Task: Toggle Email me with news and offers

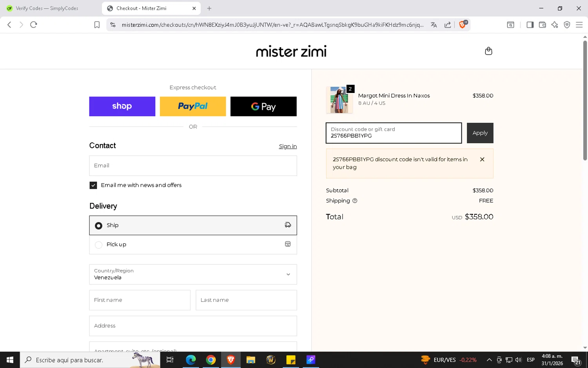Action: pos(93,185)
